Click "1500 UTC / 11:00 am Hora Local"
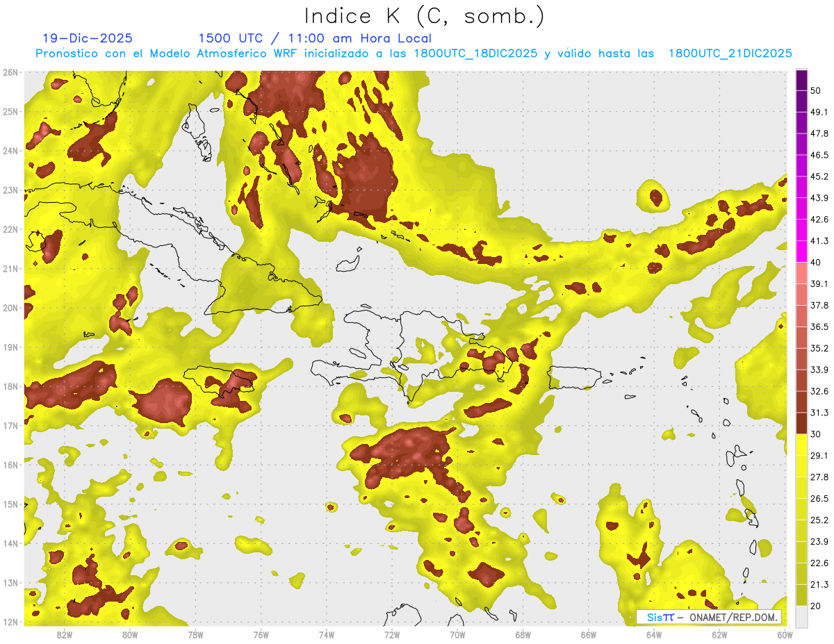 click(x=315, y=38)
